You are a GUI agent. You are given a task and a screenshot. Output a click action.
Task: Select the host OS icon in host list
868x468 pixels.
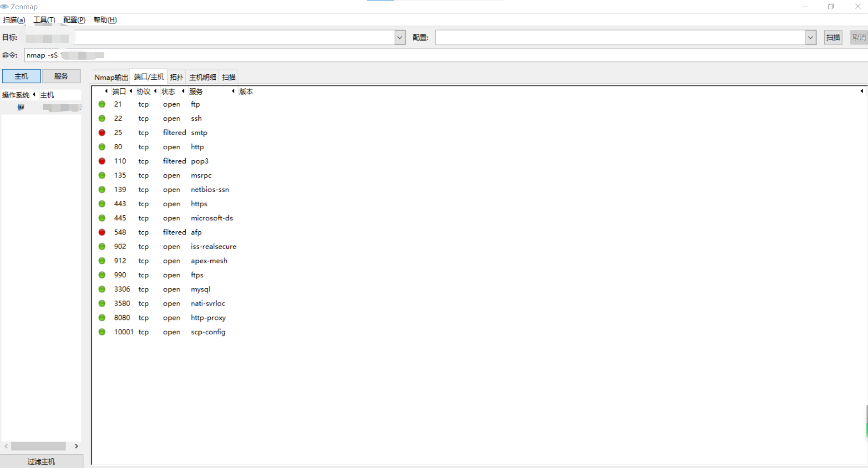(x=21, y=107)
